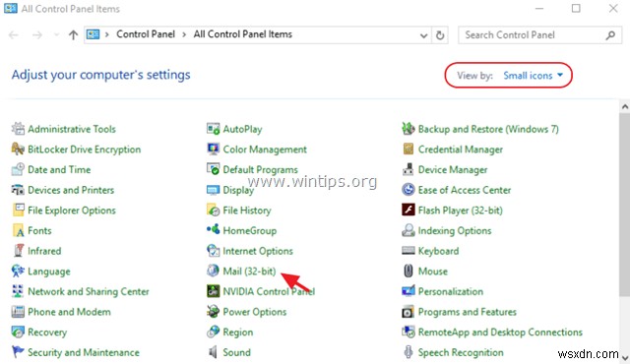630x364 pixels.
Task: Click the Color Management icon
Action: (213, 150)
